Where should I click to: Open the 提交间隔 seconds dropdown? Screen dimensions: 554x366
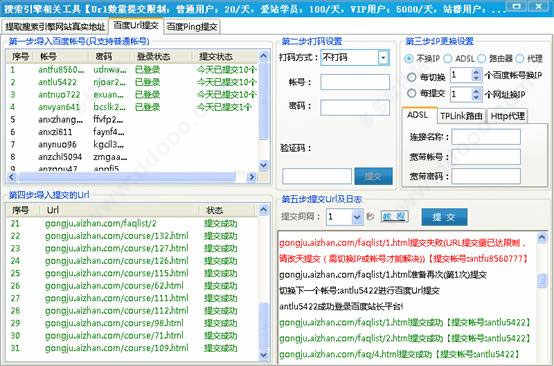point(357,217)
